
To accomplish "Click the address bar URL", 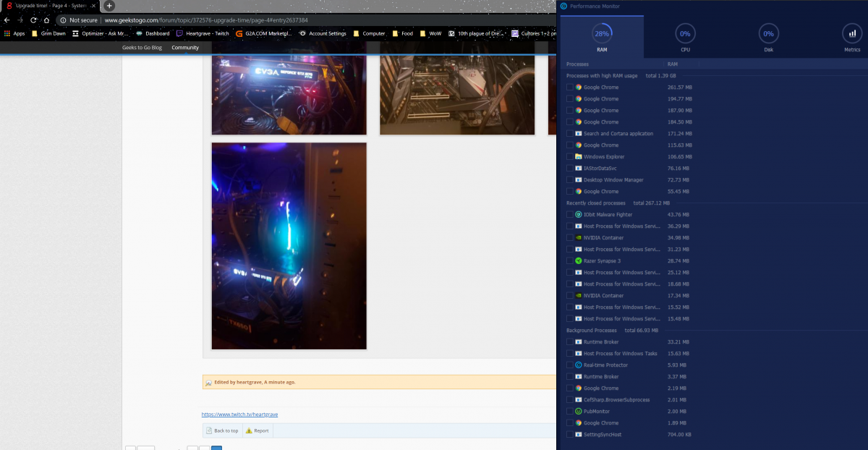I will 206,20.
